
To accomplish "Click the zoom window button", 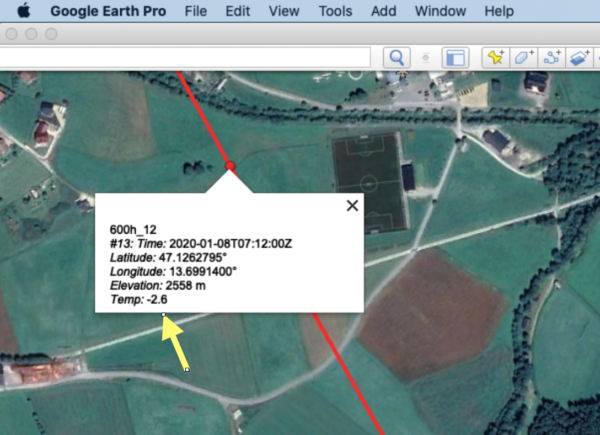I will coord(51,34).
